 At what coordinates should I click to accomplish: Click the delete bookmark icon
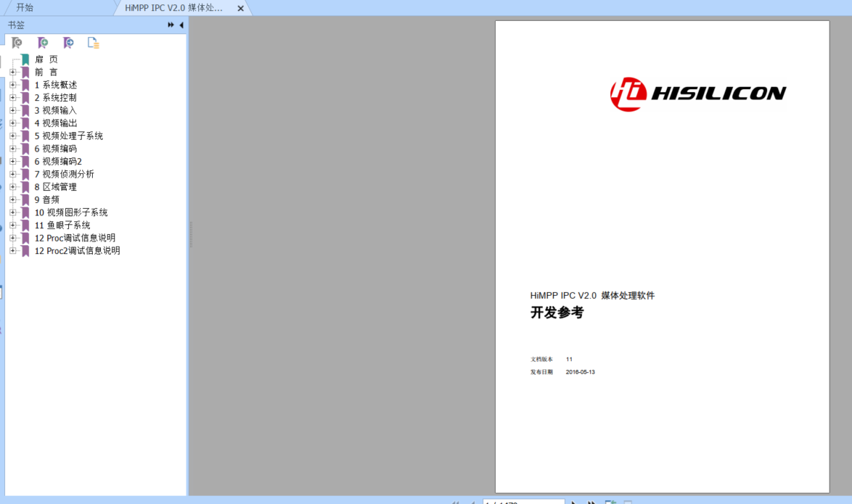tap(17, 43)
